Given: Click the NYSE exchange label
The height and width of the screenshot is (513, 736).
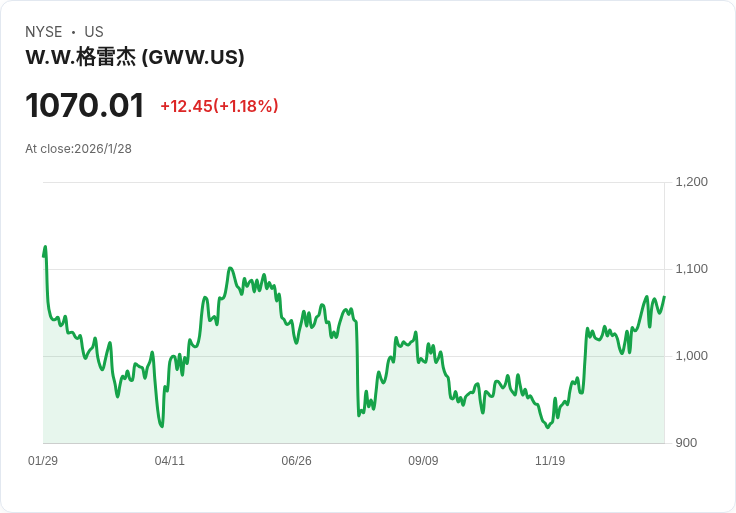Looking at the screenshot, I should click(44, 32).
